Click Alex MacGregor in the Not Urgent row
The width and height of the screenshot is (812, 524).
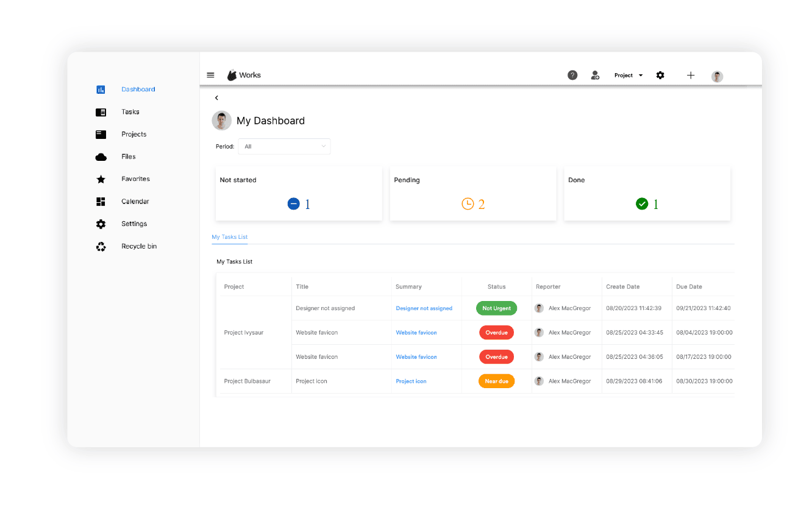570,308
